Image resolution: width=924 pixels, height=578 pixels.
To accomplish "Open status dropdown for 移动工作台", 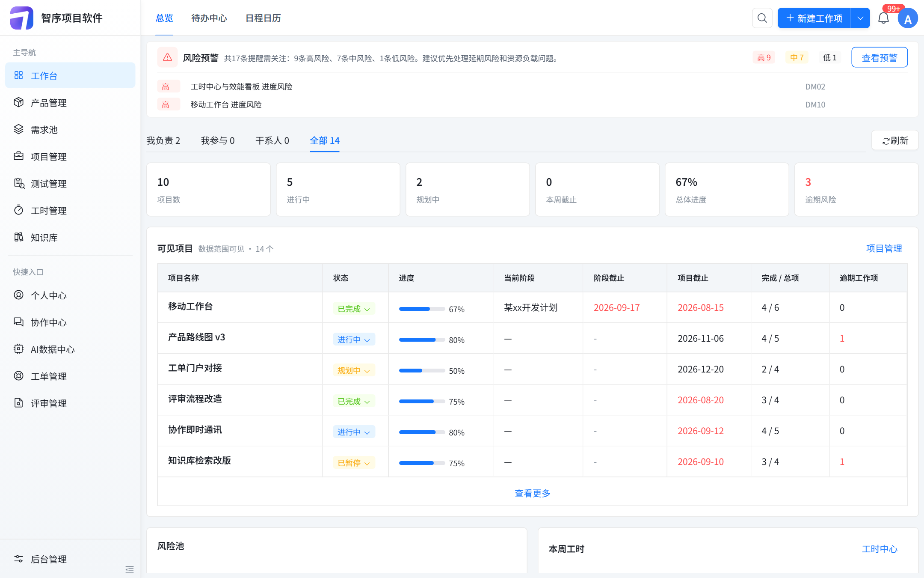I will tap(354, 309).
